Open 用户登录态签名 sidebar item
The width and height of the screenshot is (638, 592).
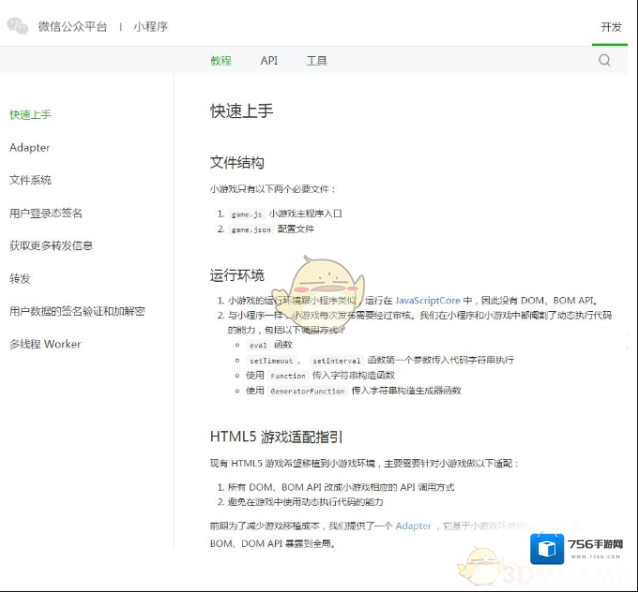(x=46, y=214)
